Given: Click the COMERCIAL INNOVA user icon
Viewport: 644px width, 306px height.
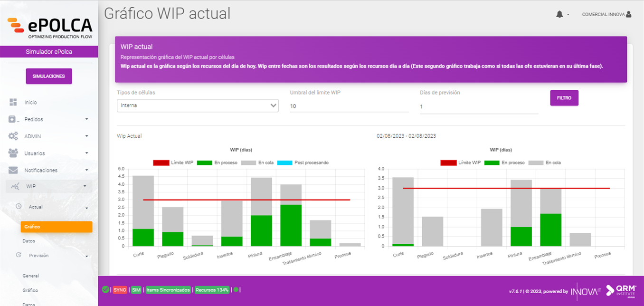Looking at the screenshot, I should click(x=628, y=14).
